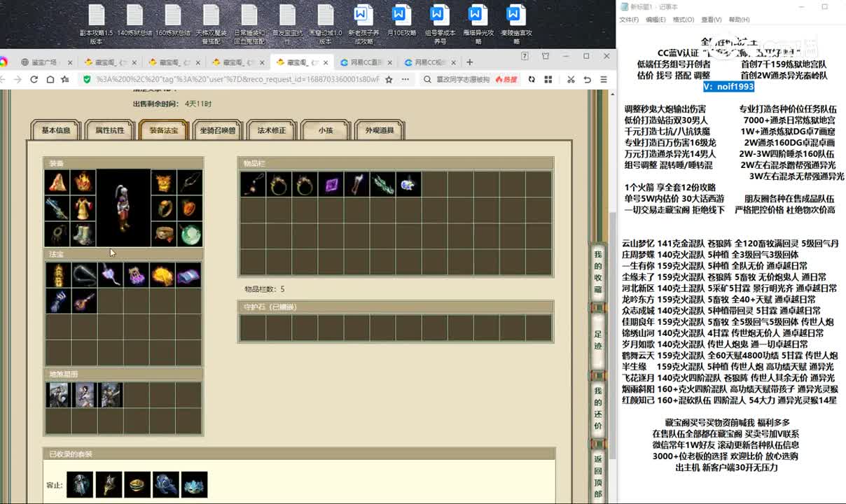The height and width of the screenshot is (504, 846).
Task: Open the 坐骑召唤兽 tab
Action: tap(218, 130)
